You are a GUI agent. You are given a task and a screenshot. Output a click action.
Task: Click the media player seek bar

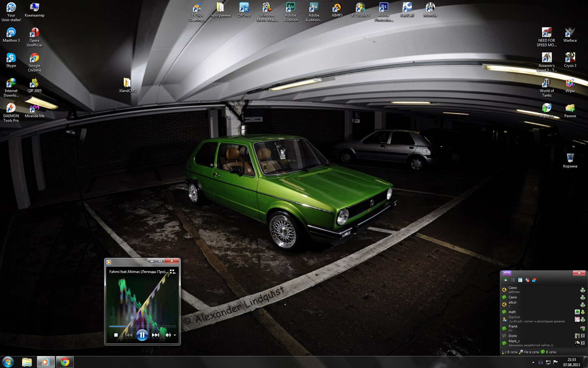(x=142, y=326)
